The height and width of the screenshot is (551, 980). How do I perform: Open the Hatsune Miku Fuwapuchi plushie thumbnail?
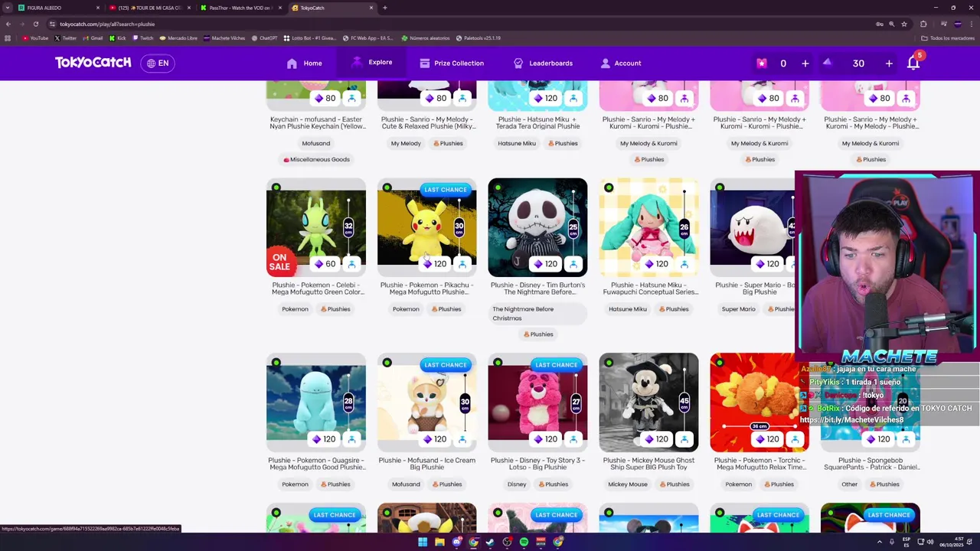tap(648, 227)
